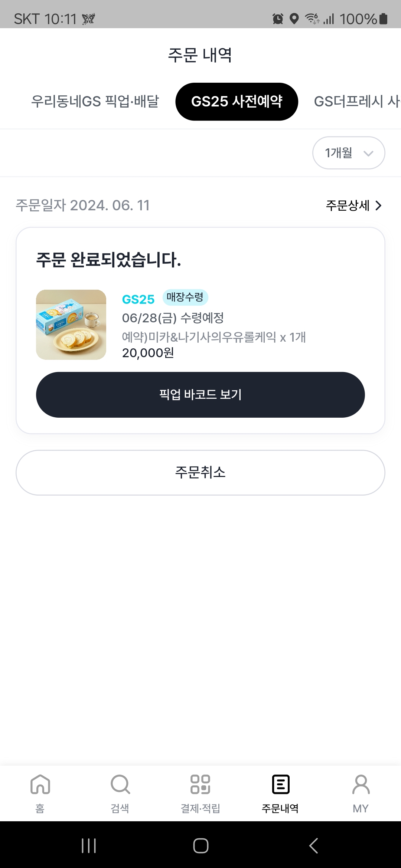Tap the 픽업 바코드 보기 button
401x868 pixels.
(x=200, y=395)
